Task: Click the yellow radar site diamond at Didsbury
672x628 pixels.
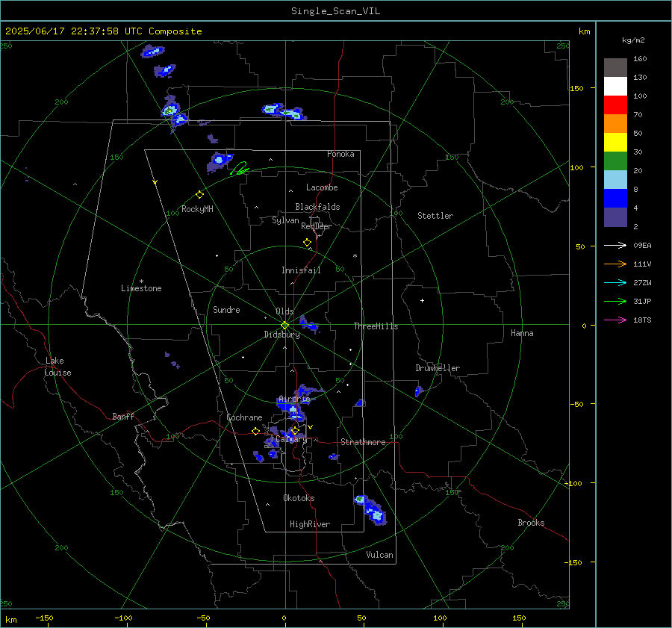Action: click(285, 325)
